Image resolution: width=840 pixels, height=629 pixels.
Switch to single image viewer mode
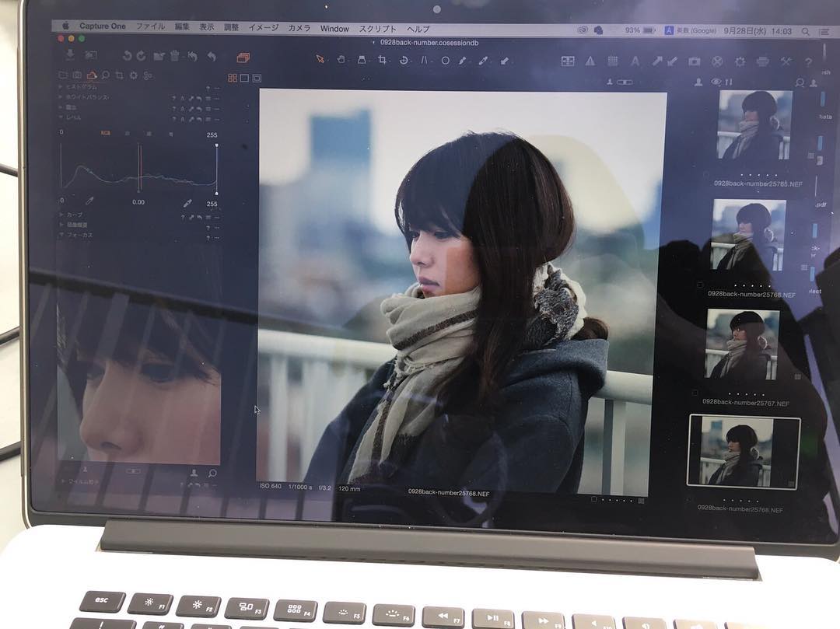(244, 79)
